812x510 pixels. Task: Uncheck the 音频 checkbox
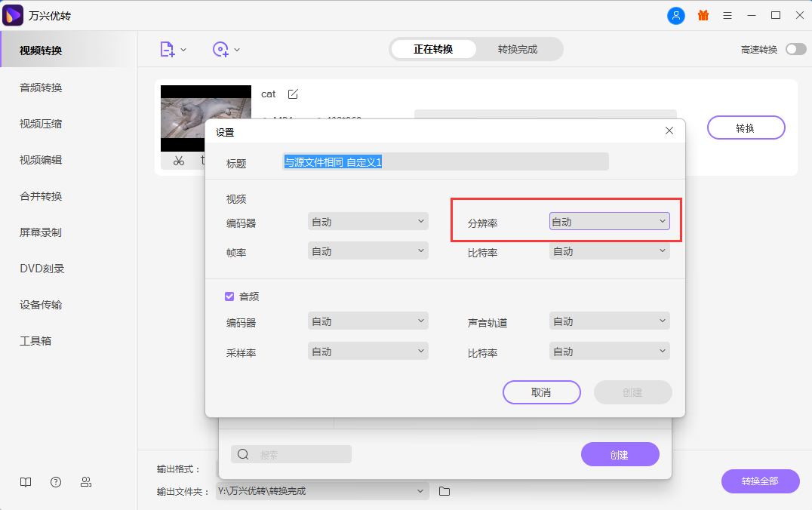point(229,296)
